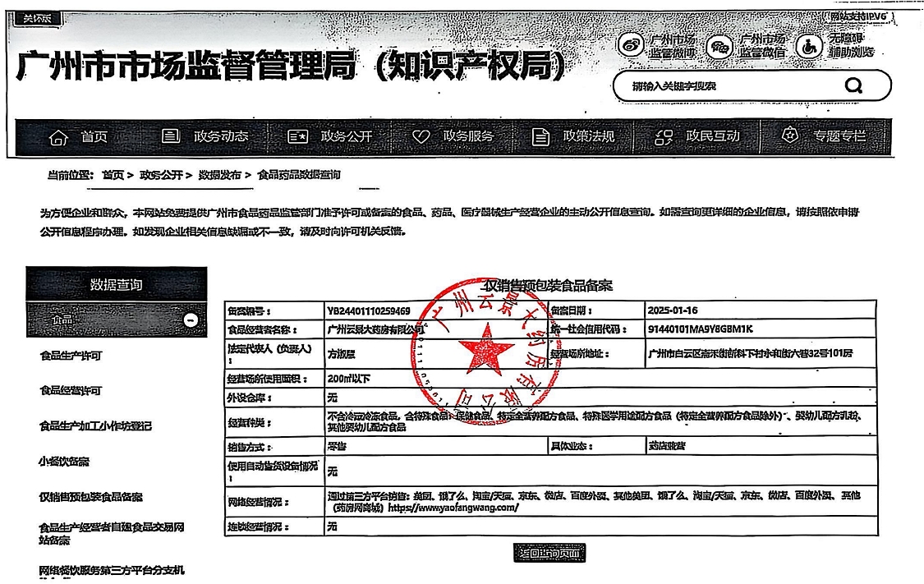Viewport: 924px width, 584px height.
Task: Click the table heading 仅销售预包装食品备案
Action: (x=548, y=286)
